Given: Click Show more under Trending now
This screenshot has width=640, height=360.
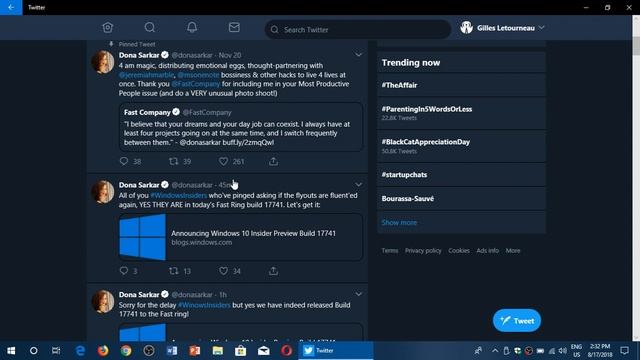Looking at the screenshot, I should 399,222.
